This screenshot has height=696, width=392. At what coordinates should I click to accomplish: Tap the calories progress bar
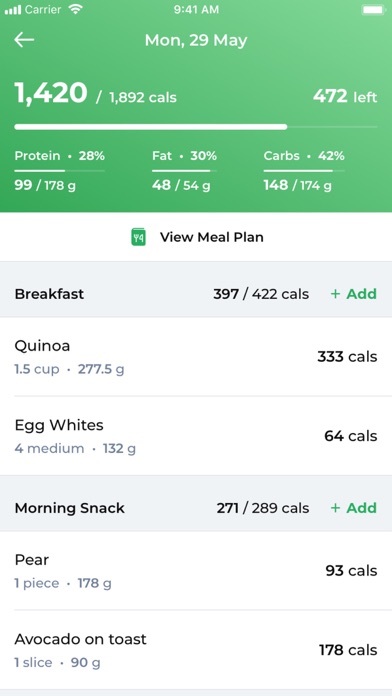tap(196, 127)
